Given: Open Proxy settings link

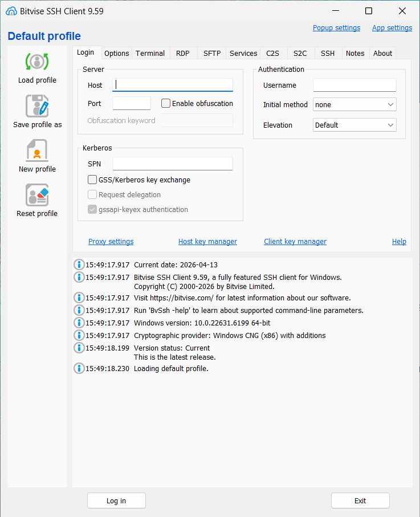Looking at the screenshot, I should coord(111,241).
